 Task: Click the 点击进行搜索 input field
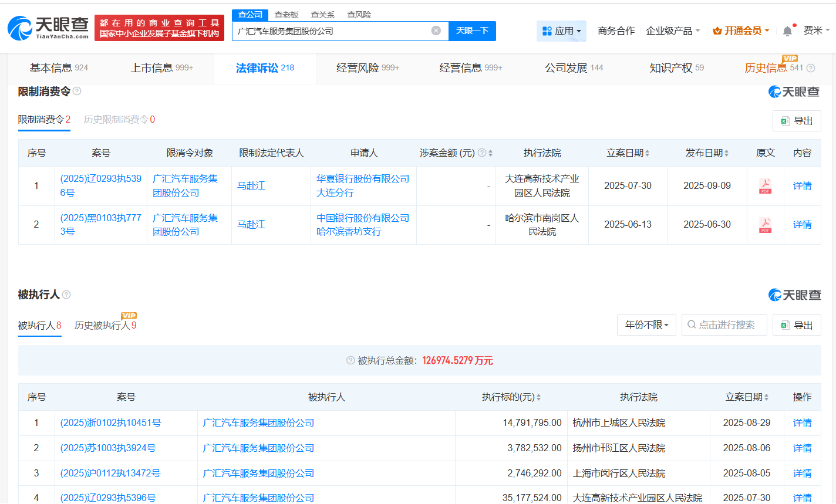pos(724,324)
